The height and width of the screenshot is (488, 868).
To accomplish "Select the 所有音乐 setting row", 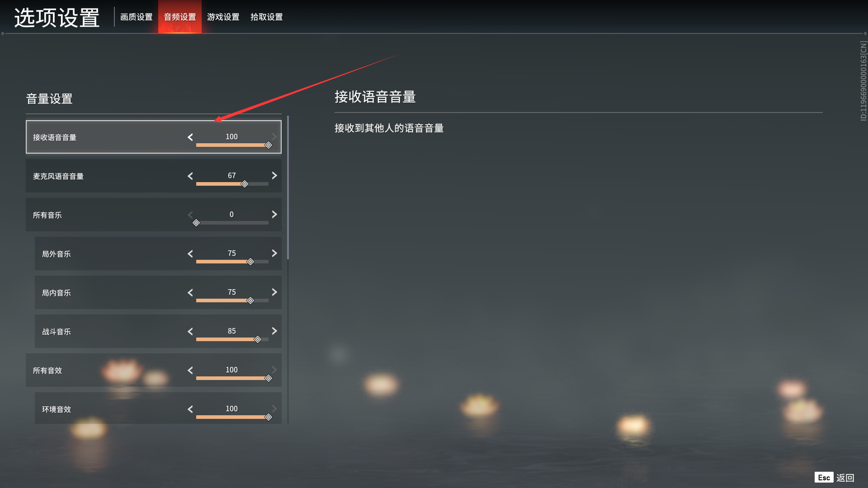I will click(x=154, y=215).
